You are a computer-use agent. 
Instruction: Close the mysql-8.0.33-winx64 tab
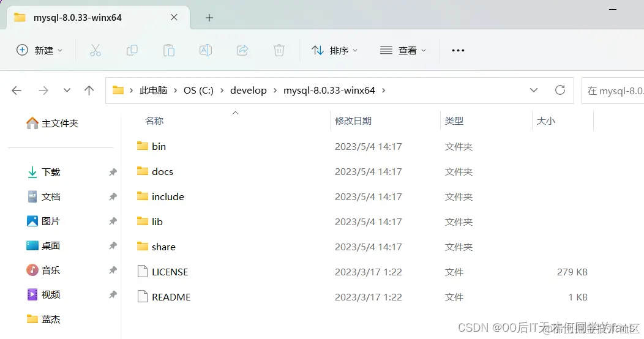click(174, 17)
